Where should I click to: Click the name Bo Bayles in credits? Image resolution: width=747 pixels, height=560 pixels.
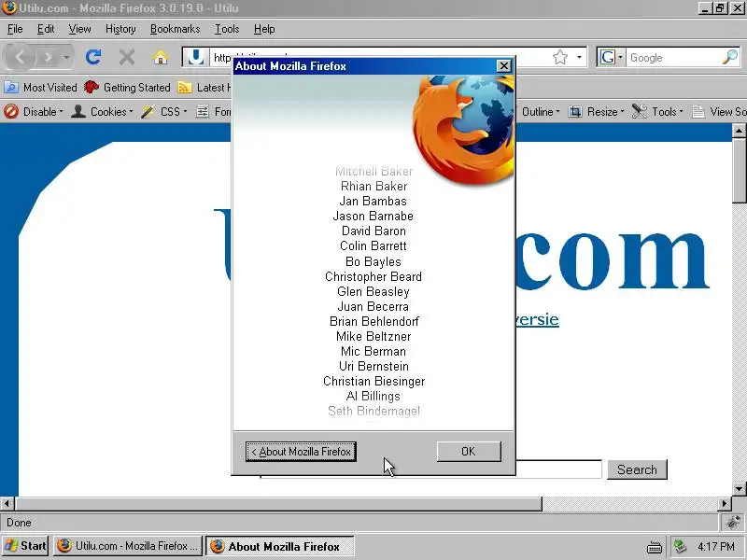[x=373, y=261]
